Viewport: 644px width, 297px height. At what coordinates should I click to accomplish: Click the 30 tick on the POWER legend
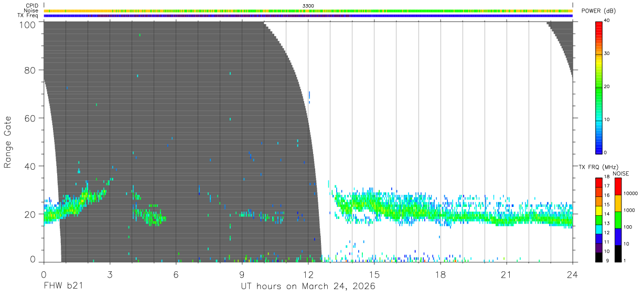(607, 53)
